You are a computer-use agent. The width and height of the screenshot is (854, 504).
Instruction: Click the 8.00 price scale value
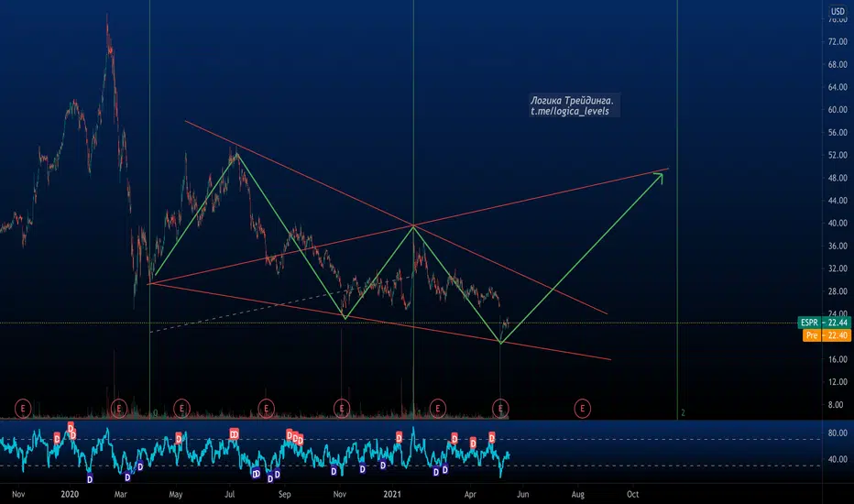click(x=836, y=405)
